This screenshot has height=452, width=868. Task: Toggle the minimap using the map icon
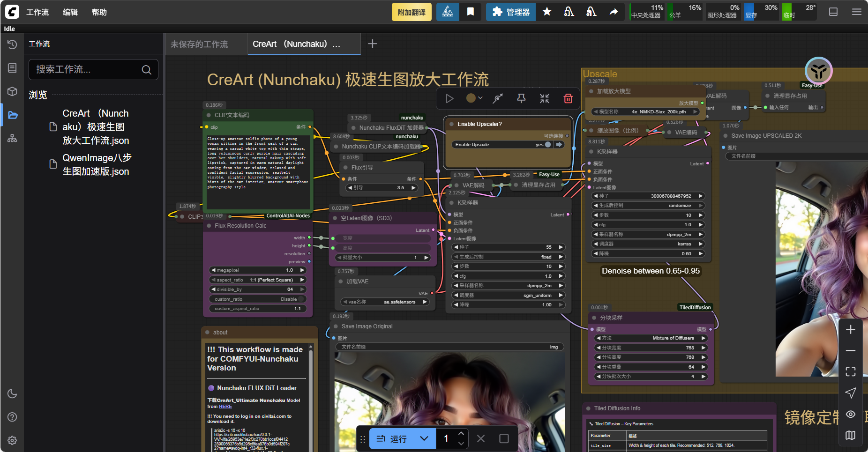(850, 436)
